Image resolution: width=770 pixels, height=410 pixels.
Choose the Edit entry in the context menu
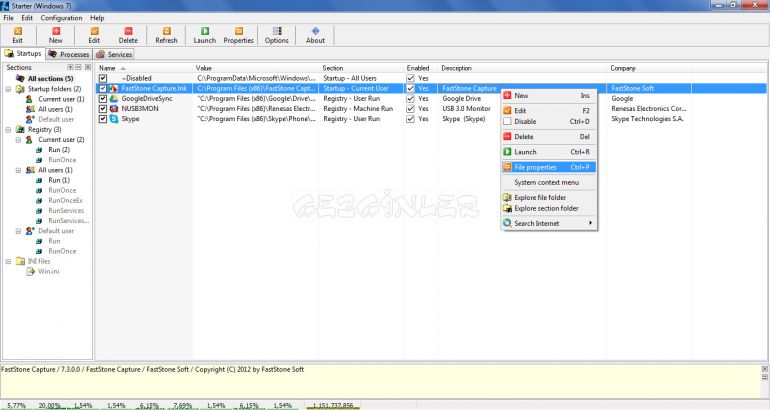pyautogui.click(x=549, y=111)
